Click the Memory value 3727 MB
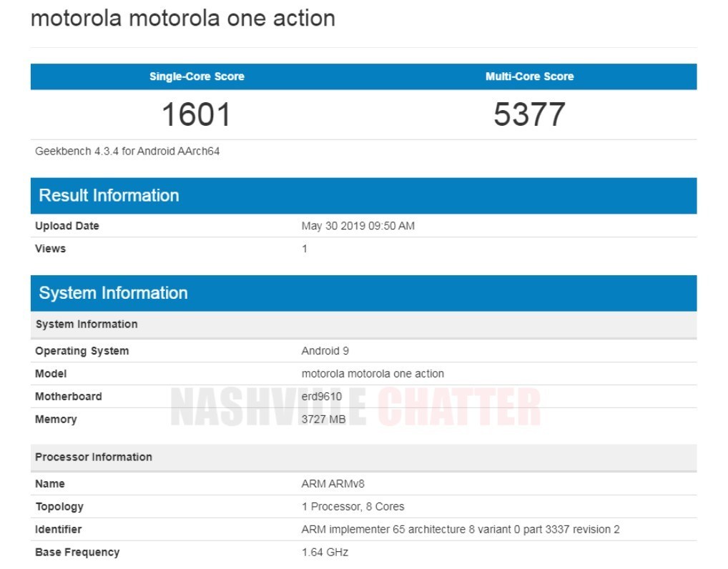The image size is (728, 569). pyautogui.click(x=323, y=420)
